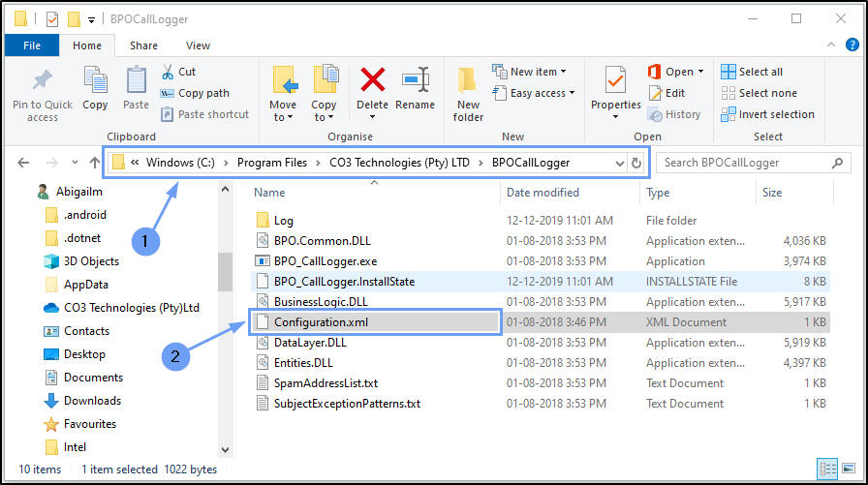Switch to details view toggle

pos(826,470)
